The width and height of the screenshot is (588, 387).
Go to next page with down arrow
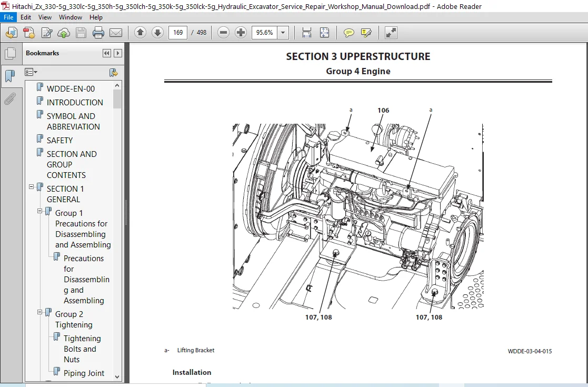pyautogui.click(x=157, y=33)
